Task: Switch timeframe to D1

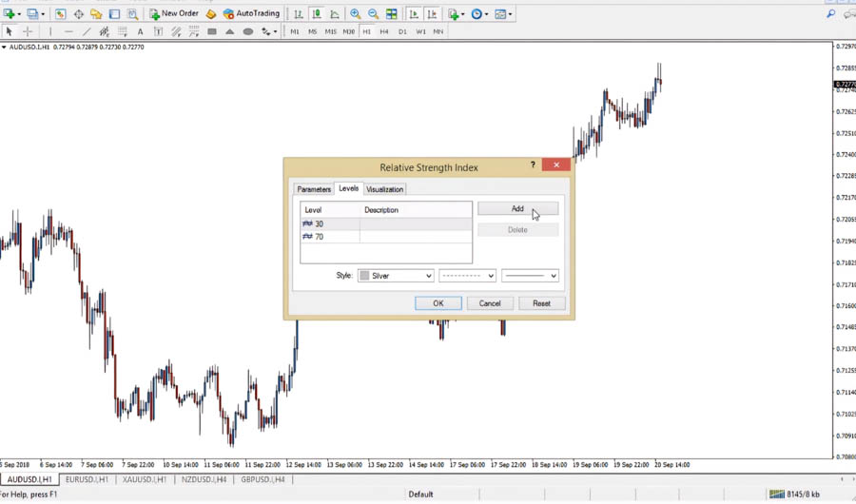Action: coord(403,31)
